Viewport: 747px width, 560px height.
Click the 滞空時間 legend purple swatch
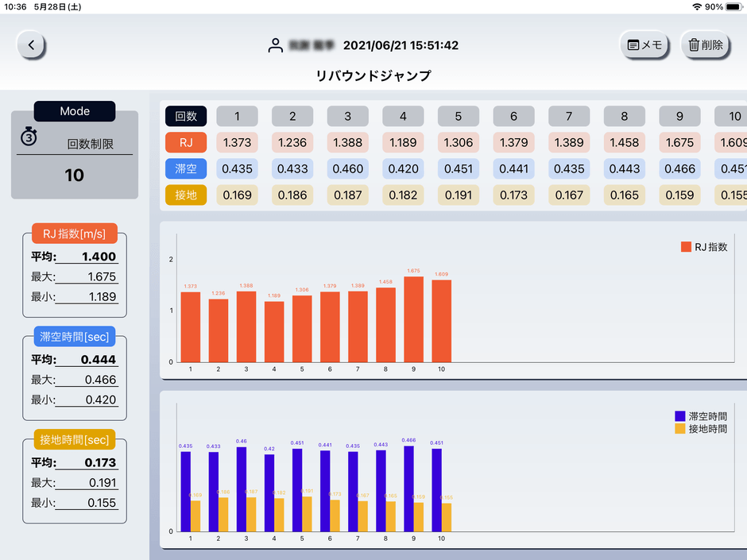pyautogui.click(x=679, y=416)
